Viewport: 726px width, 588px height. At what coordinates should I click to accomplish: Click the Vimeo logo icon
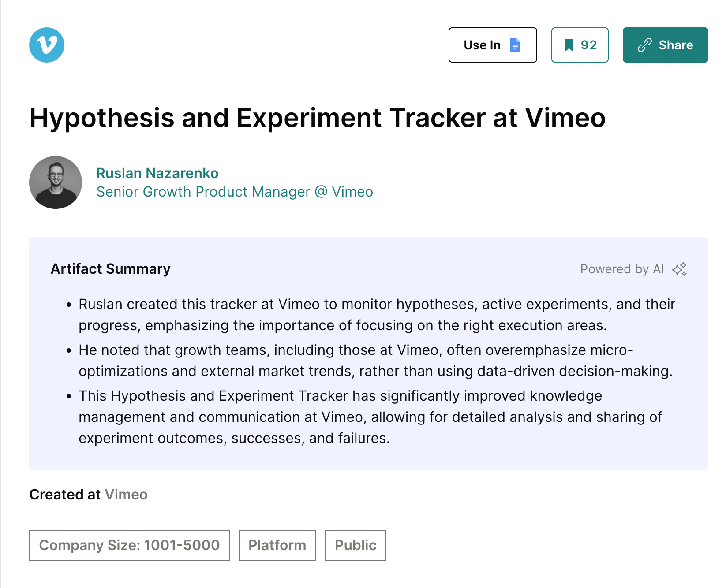tap(47, 45)
